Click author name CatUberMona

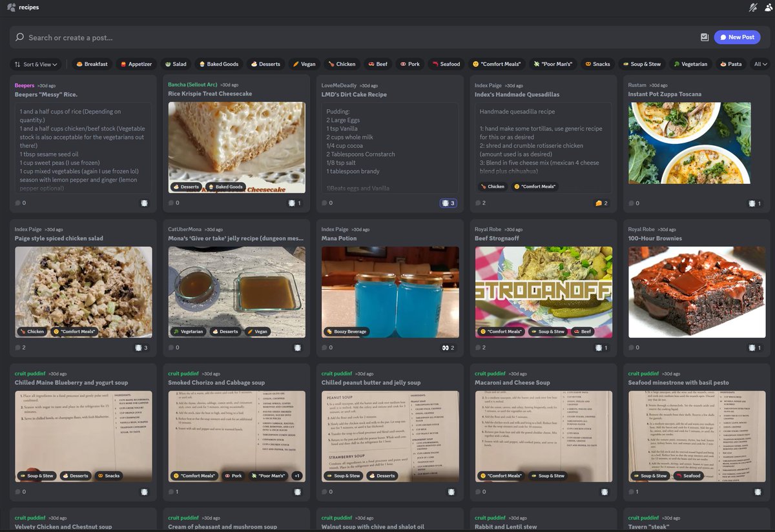186,229
